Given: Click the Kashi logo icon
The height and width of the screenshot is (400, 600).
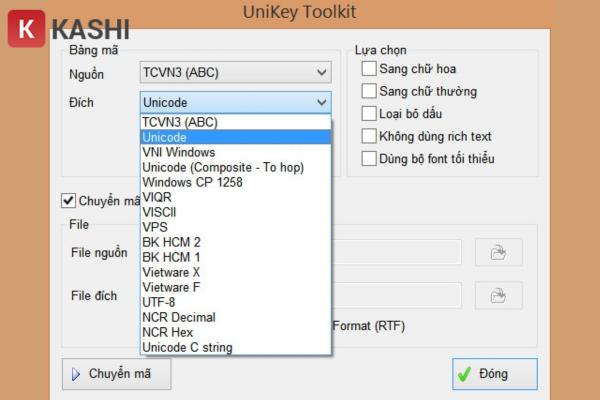Looking at the screenshot, I should tap(26, 29).
